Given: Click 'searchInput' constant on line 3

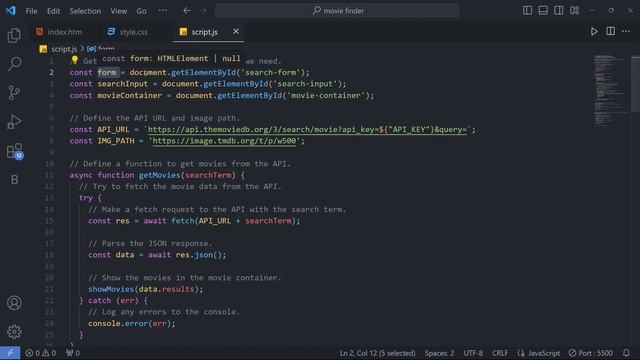Looking at the screenshot, I should pos(122,84).
